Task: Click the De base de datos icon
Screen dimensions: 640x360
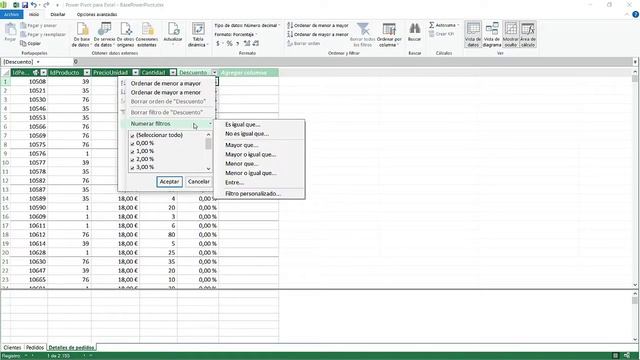Action: click(82, 30)
